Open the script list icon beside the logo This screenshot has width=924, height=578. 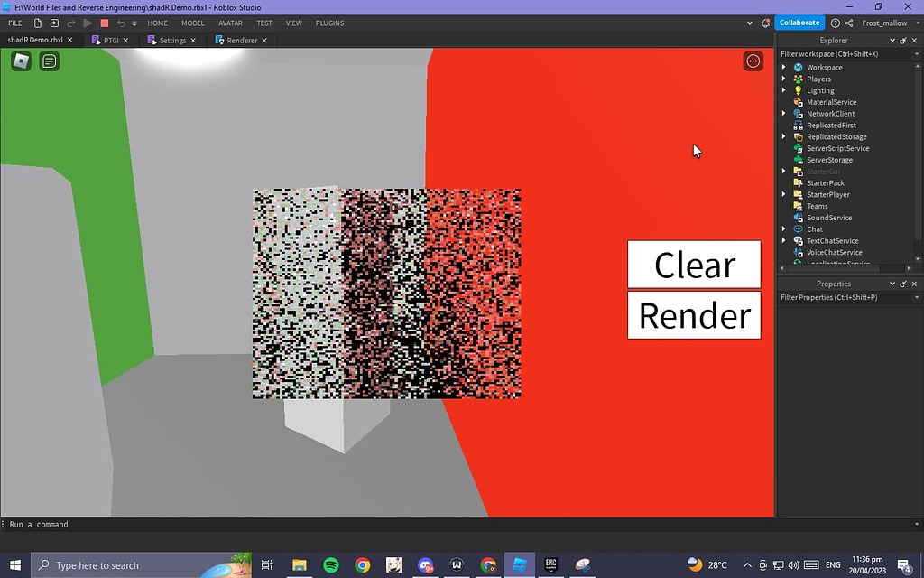(x=49, y=61)
